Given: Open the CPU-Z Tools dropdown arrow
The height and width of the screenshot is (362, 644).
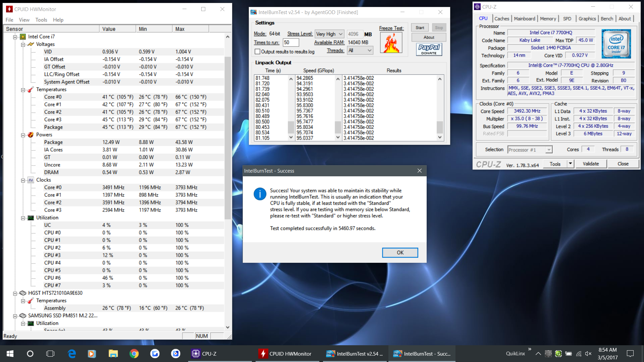Looking at the screenshot, I should click(x=570, y=164).
